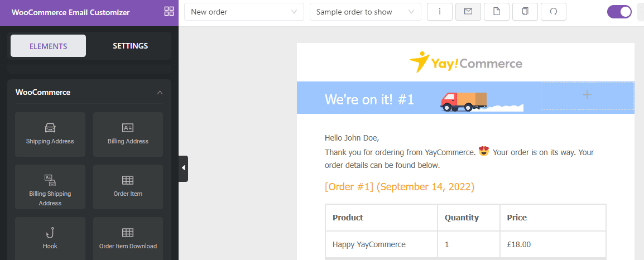This screenshot has height=260, width=644.
Task: Open the grid menu icon beside customizer title
Action: 169,12
